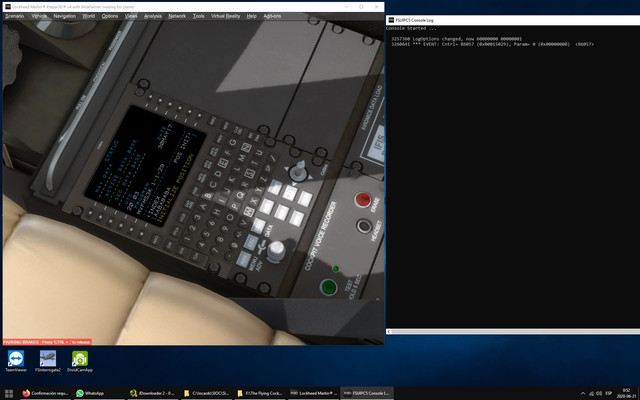
Task: Open the Views menu
Action: click(x=131, y=16)
